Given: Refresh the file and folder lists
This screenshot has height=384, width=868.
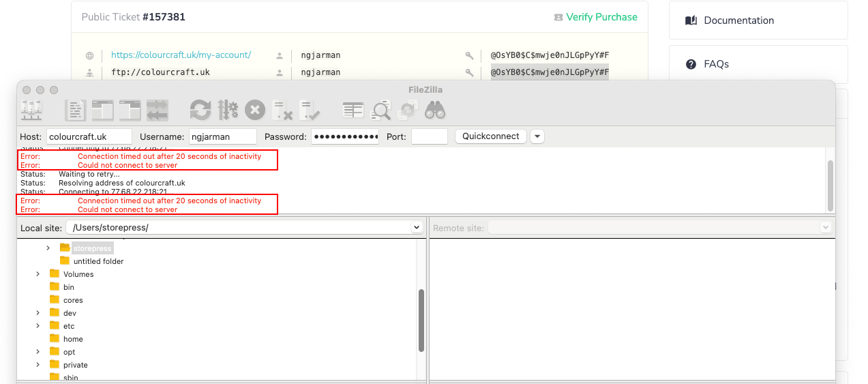Looking at the screenshot, I should 200,110.
